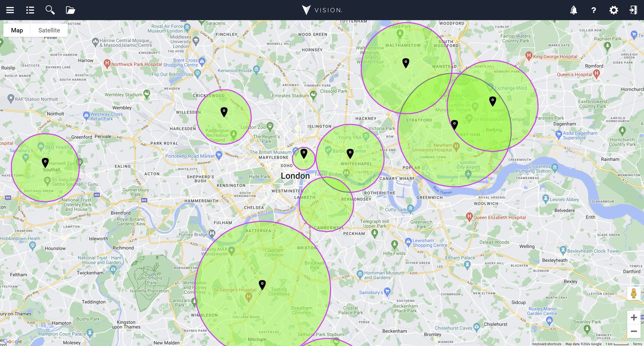Select the marker near Tooting Commons
This screenshot has height=346, width=644.
pos(262,285)
